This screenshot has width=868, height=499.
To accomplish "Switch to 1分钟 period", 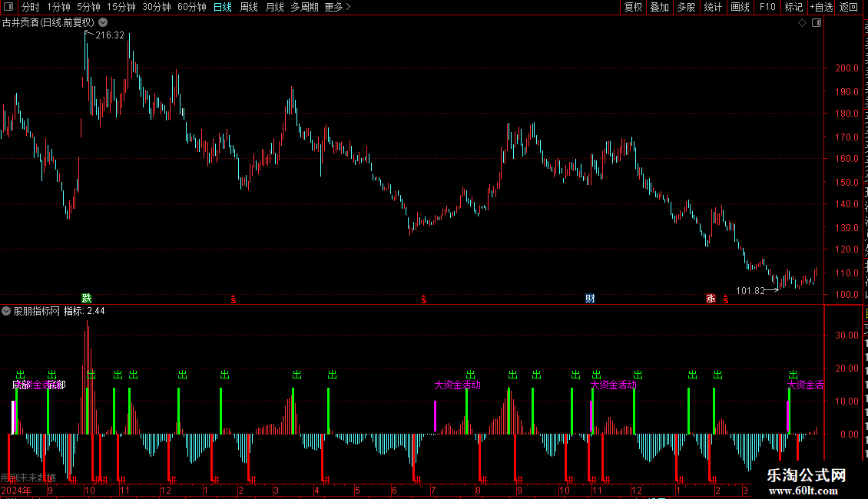I will coord(58,7).
